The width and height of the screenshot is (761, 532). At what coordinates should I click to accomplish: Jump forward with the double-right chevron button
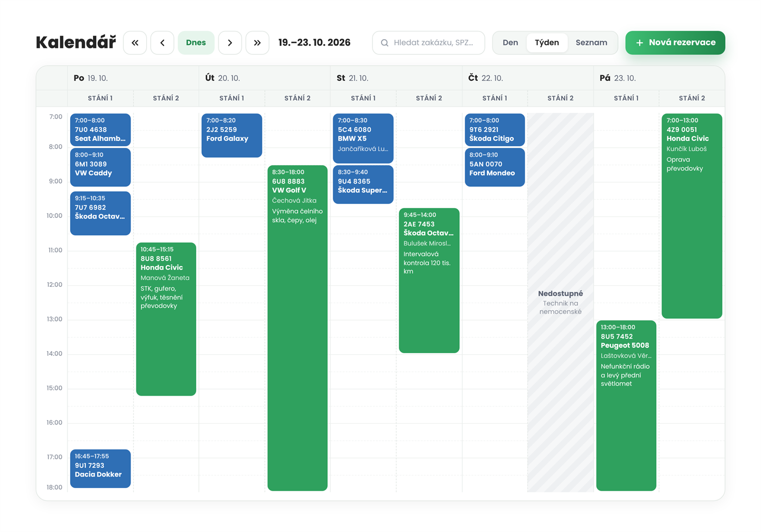(258, 43)
